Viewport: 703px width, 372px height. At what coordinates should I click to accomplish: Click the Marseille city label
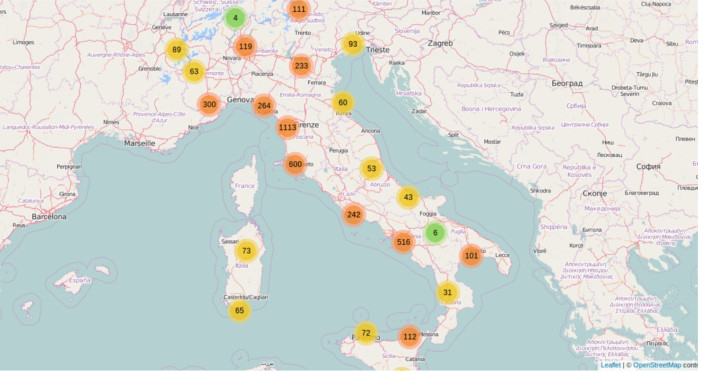pyautogui.click(x=139, y=143)
